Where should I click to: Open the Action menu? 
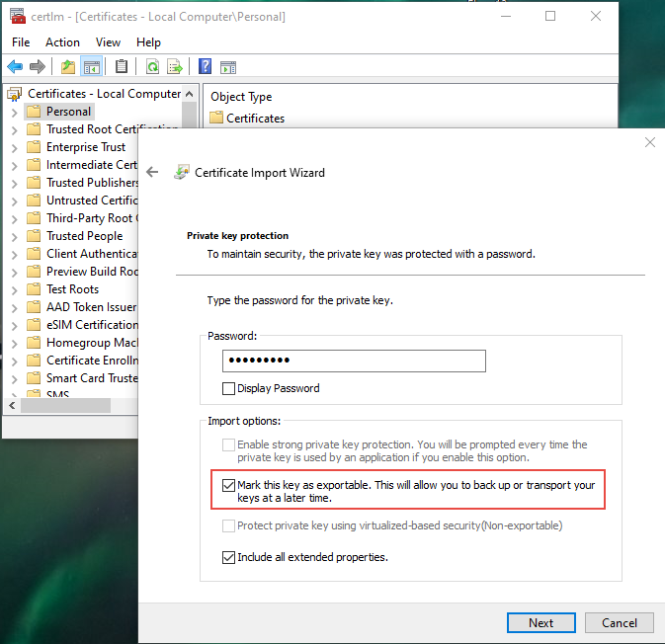pos(62,42)
